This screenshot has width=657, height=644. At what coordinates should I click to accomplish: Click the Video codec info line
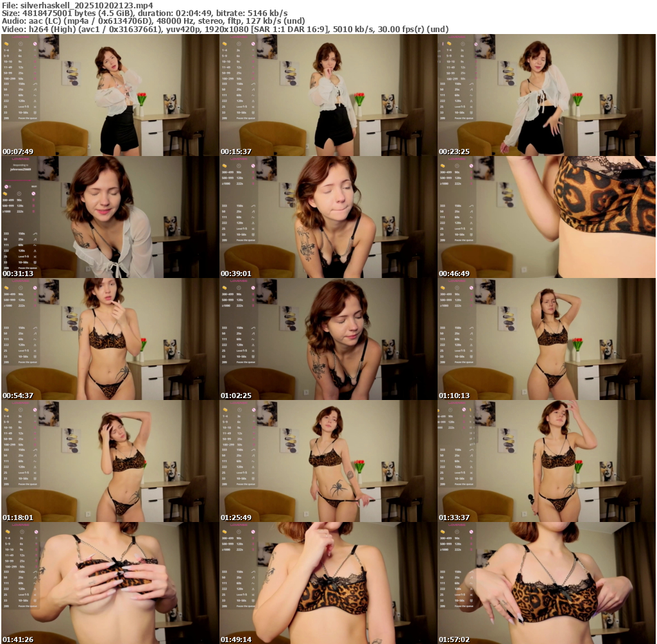[225, 29]
